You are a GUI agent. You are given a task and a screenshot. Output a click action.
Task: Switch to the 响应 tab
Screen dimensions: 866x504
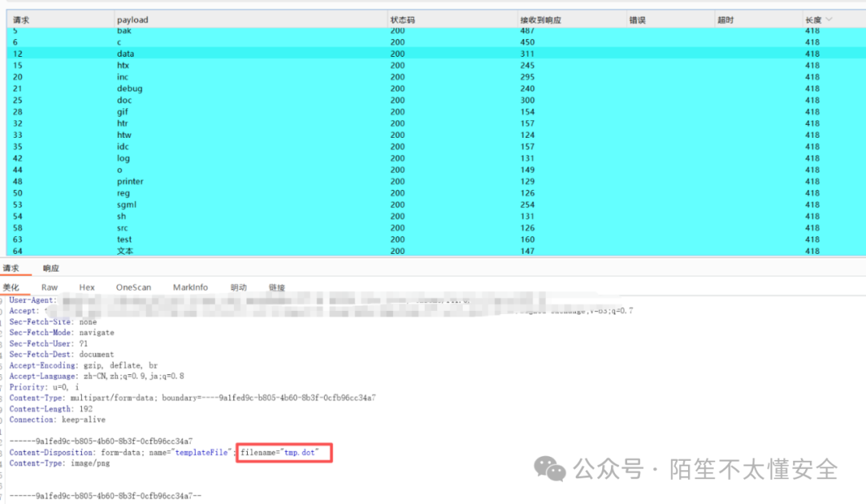[51, 268]
